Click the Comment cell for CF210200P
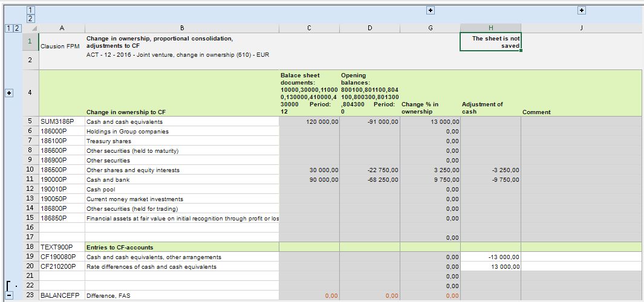Image resolution: width=644 pixels, height=302 pixels. 582,267
